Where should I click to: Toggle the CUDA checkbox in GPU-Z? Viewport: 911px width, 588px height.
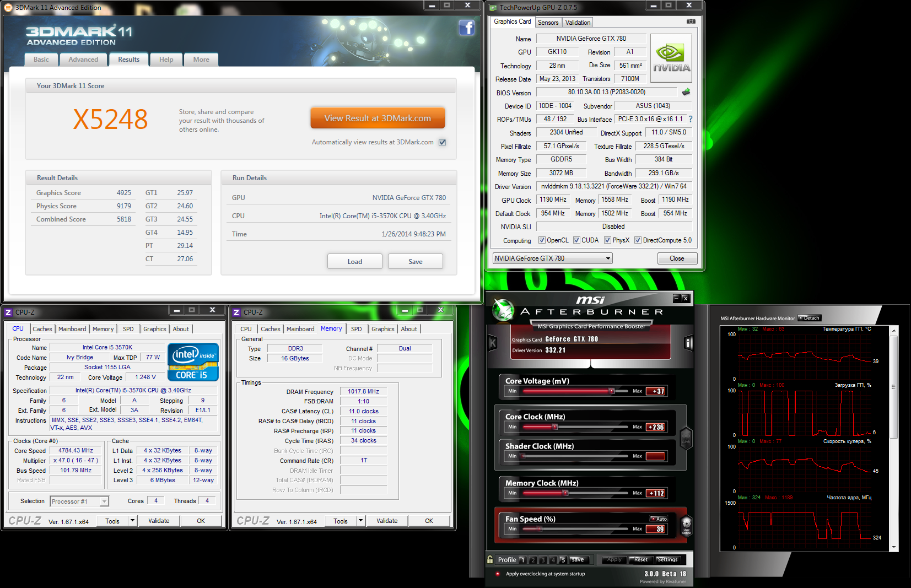[x=576, y=240]
